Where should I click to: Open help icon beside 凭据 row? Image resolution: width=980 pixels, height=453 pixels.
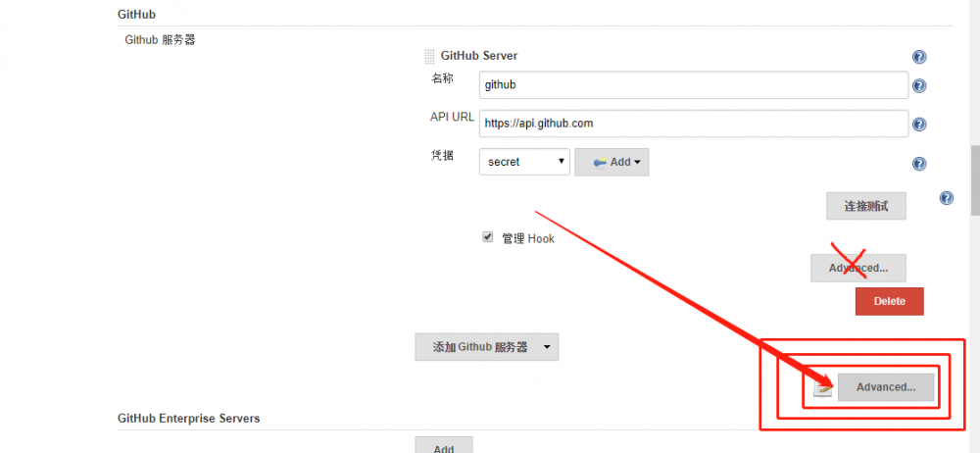[x=919, y=164]
